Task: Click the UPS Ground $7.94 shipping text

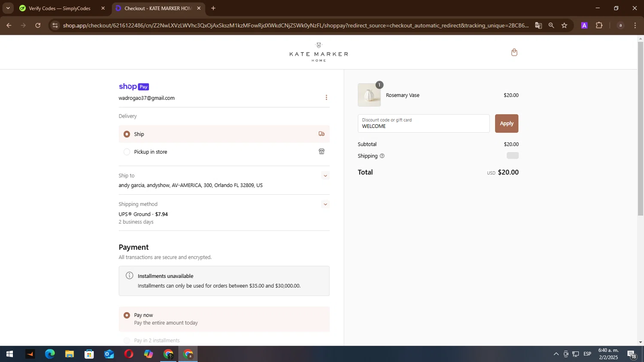Action: click(x=143, y=214)
